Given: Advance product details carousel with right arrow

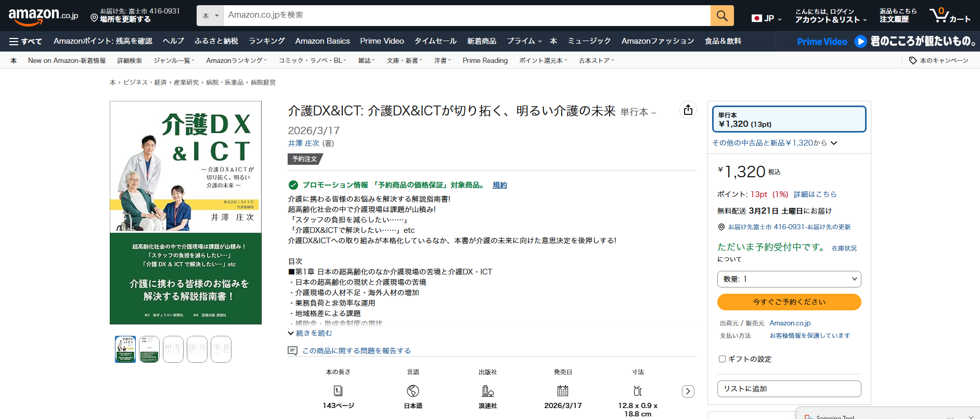Looking at the screenshot, I should (x=688, y=391).
